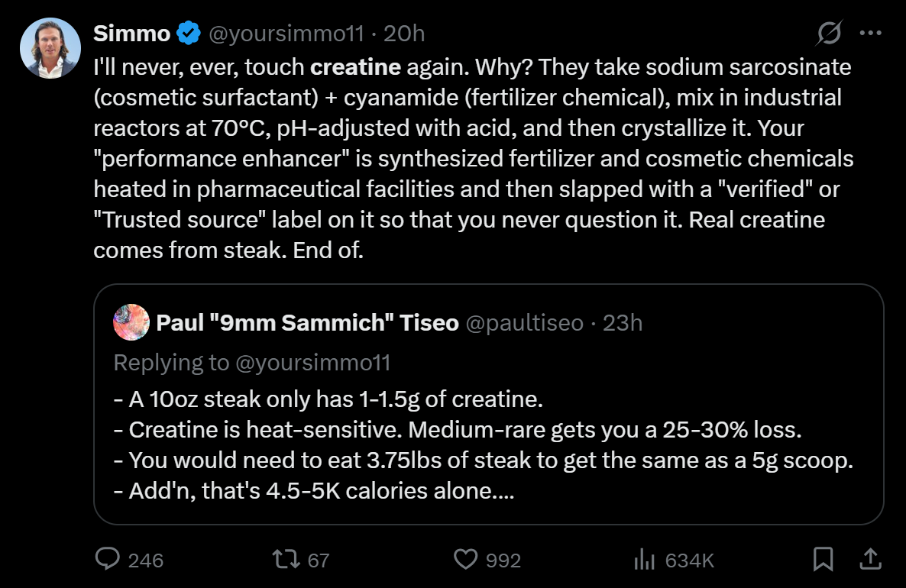Screen dimensions: 906x588
Task: Click the bold word creatine
Action: (x=355, y=66)
